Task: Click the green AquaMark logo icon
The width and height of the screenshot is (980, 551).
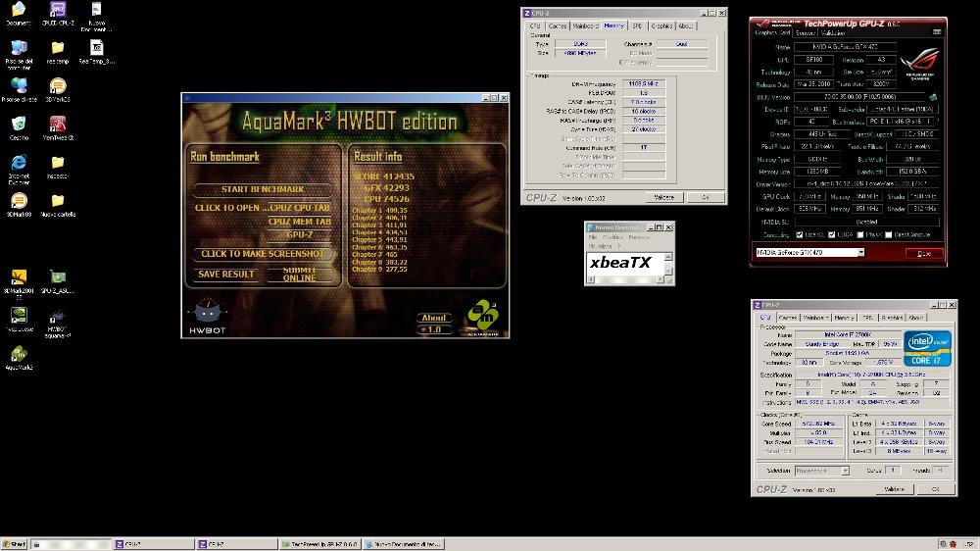Action: click(x=482, y=317)
